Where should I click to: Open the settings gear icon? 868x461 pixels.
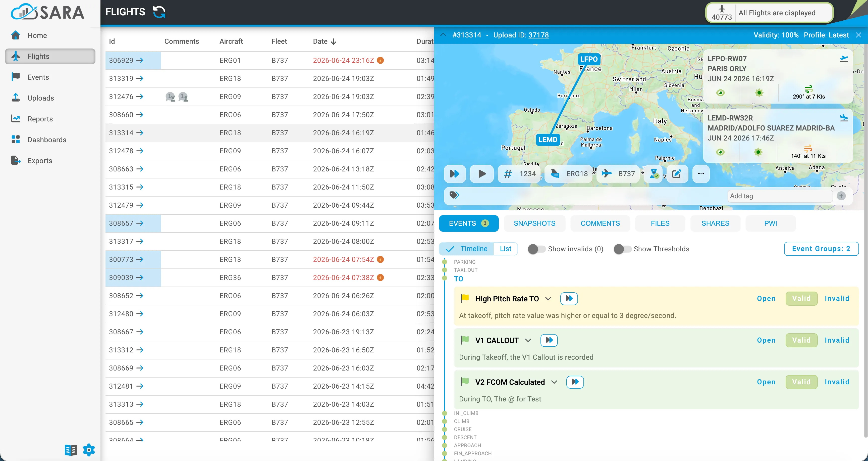[89, 450]
